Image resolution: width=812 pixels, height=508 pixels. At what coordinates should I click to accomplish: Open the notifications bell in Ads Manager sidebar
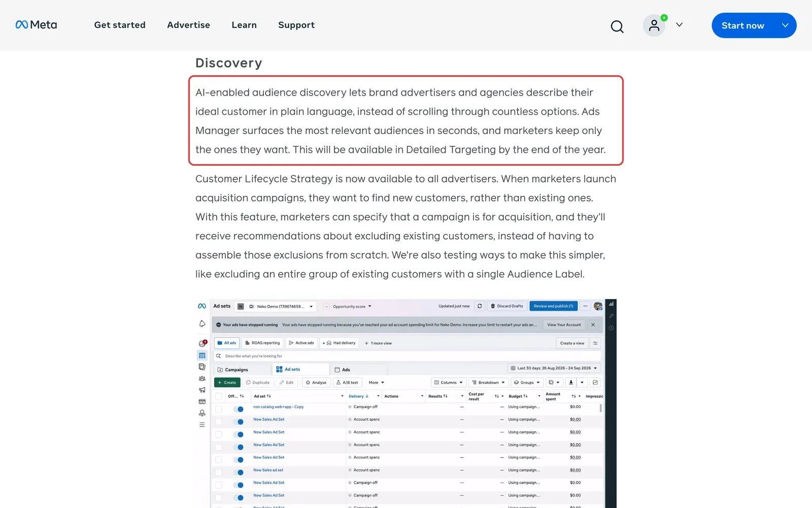(202, 324)
